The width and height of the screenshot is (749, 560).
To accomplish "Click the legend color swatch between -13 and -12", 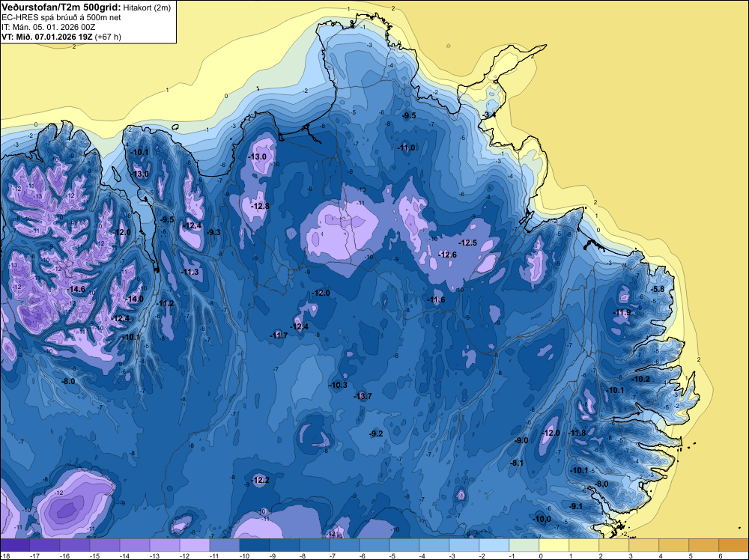I will 165,545.
